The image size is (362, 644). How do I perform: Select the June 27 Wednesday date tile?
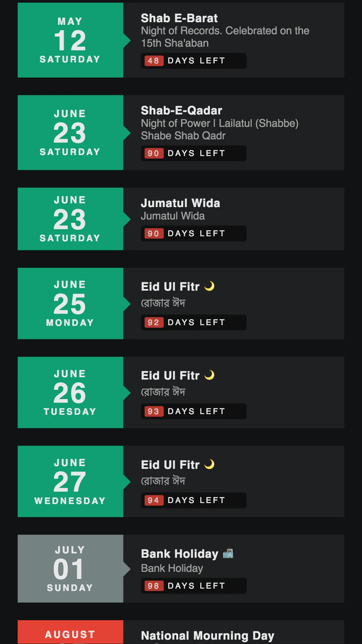click(70, 481)
